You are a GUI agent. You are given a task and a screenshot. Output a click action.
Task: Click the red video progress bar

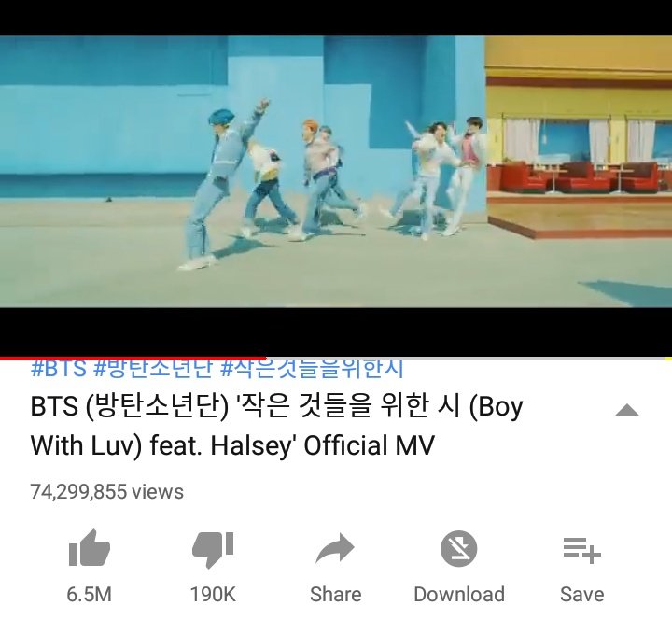click(x=133, y=358)
